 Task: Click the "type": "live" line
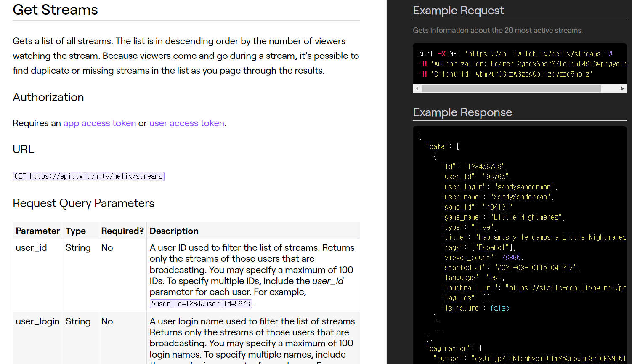[x=469, y=227]
